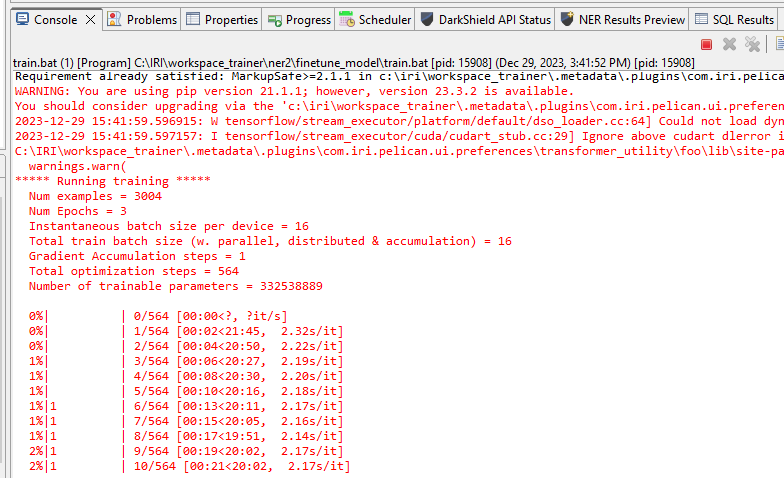
Task: Switch to the Progress tab
Action: click(x=299, y=20)
